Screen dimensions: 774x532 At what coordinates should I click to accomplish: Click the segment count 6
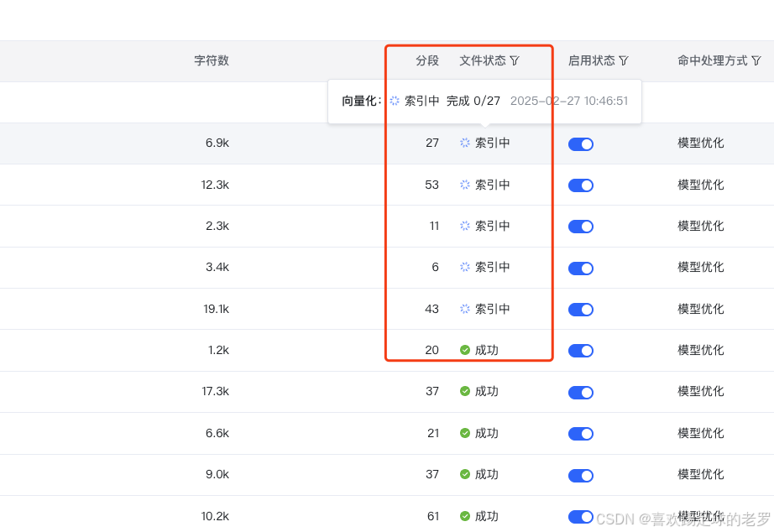436,267
